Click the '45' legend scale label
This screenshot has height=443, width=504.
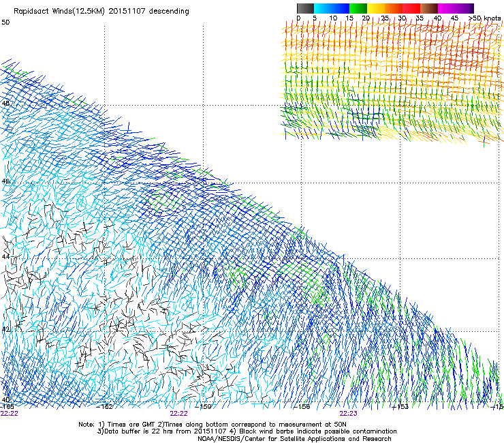(454, 18)
